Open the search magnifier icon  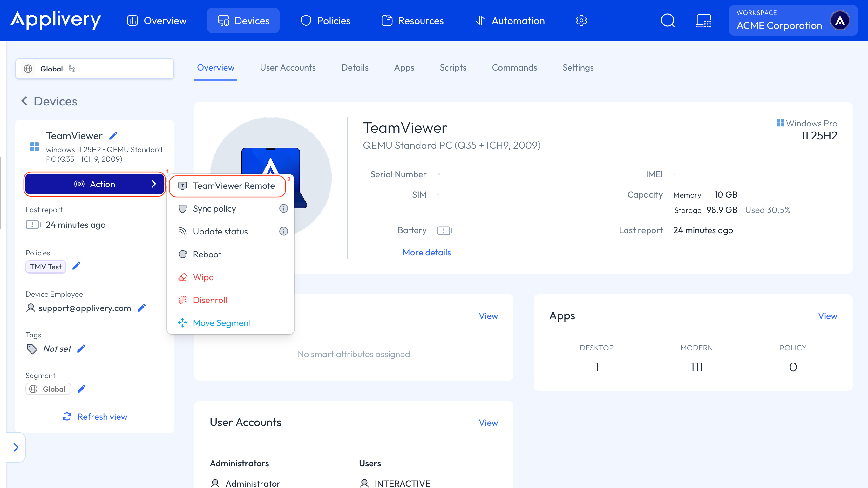pos(668,21)
